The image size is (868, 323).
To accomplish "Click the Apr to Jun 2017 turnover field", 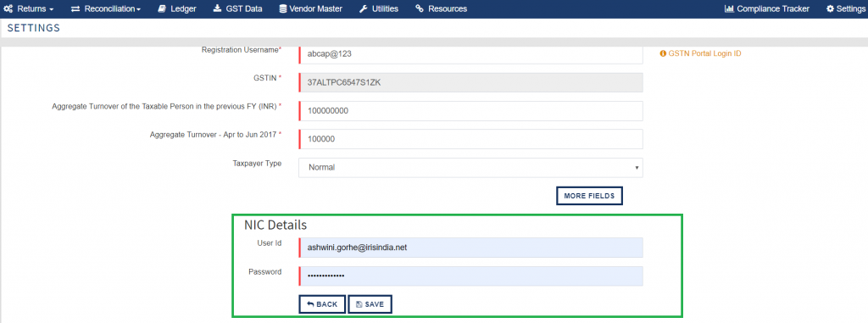I will point(470,139).
